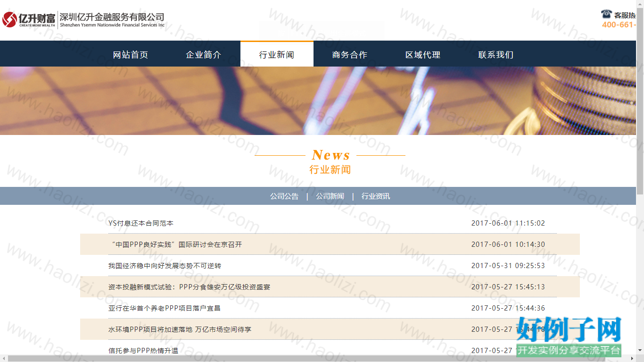Open 水环境PPP项目将加速落地 article
The height and width of the screenshot is (362, 644).
(x=180, y=329)
